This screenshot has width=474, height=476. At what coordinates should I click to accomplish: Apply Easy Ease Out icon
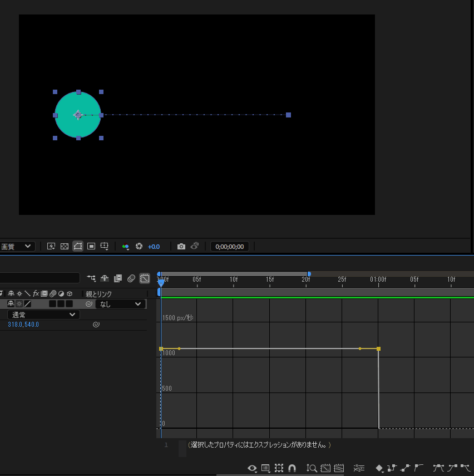[466, 468]
